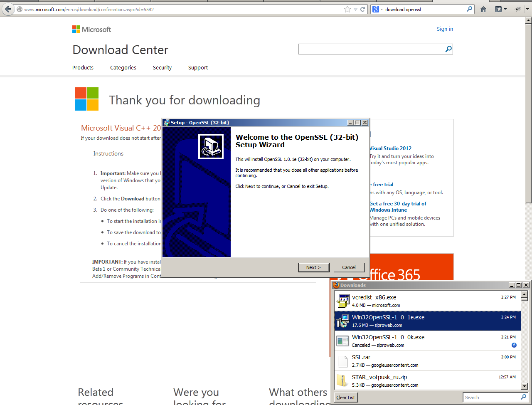The height and width of the screenshot is (405, 532).
Task: Click the 'Welcome to the OpenSSL (32-bit) Setup Wizard' heading
Action: click(x=297, y=141)
